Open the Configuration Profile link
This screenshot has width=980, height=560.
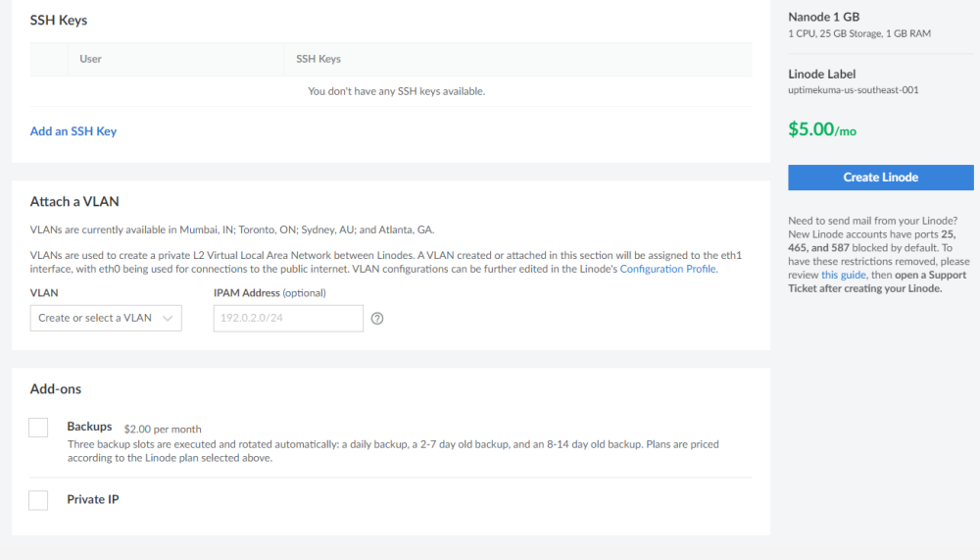[x=667, y=269]
